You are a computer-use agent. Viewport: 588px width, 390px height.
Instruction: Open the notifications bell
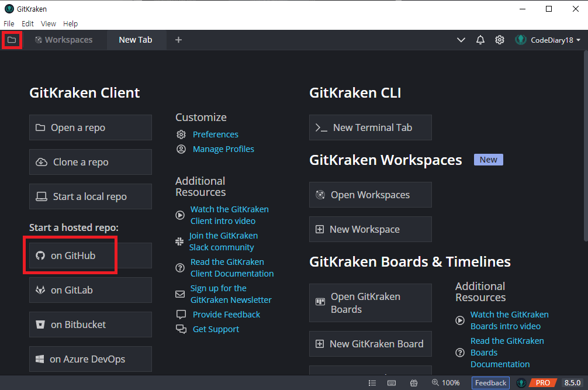pyautogui.click(x=480, y=40)
